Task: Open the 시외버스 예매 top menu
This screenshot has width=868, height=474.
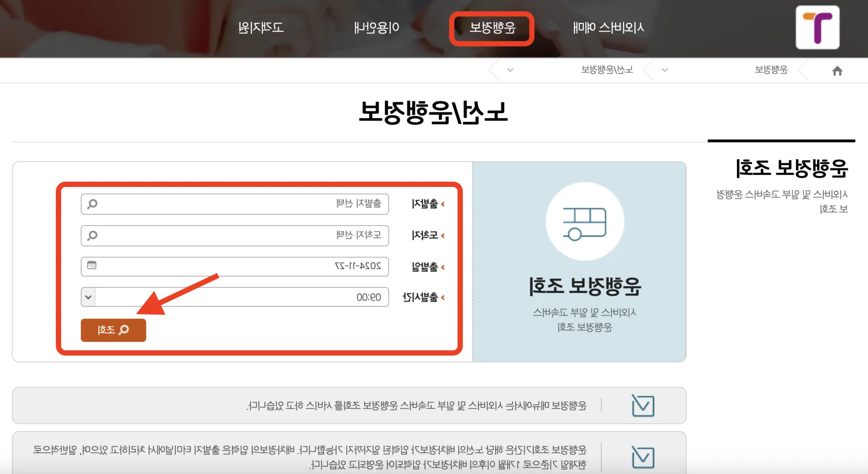Action: click(x=608, y=27)
